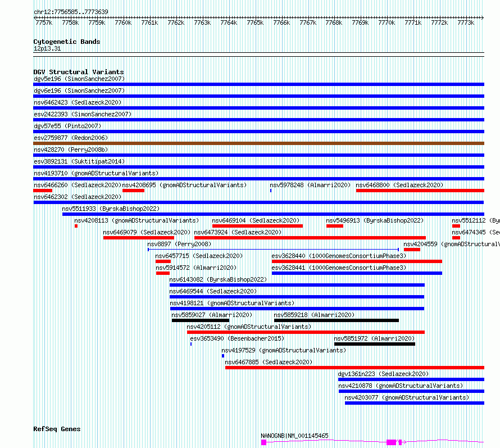500x448 pixels.
Task: Select the first magenta NANOGNB exon block
Action: tap(263, 442)
